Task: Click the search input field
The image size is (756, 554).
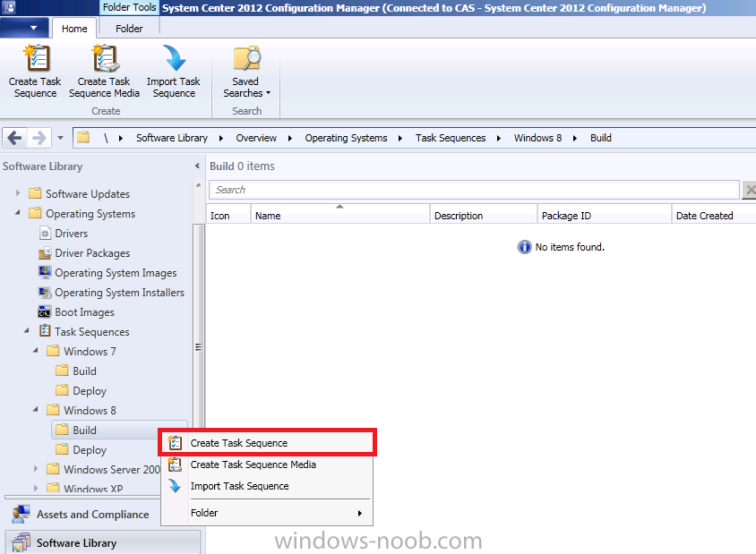Action: [474, 190]
